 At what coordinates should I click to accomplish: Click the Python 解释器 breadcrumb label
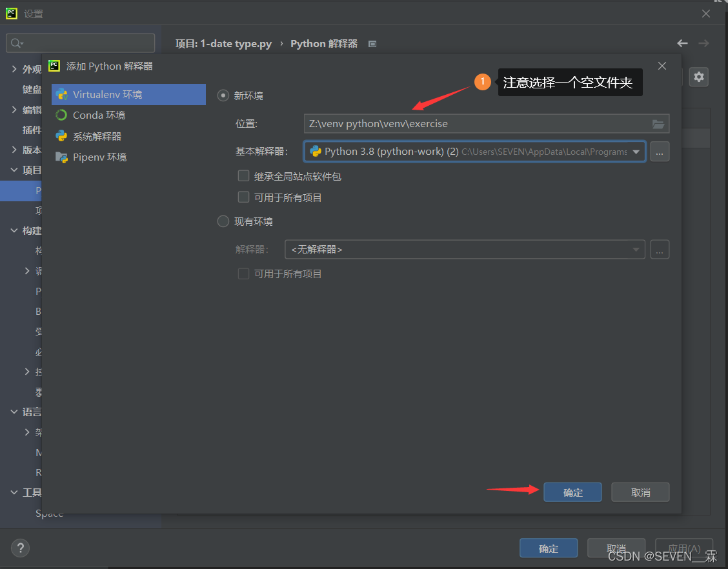pos(324,44)
